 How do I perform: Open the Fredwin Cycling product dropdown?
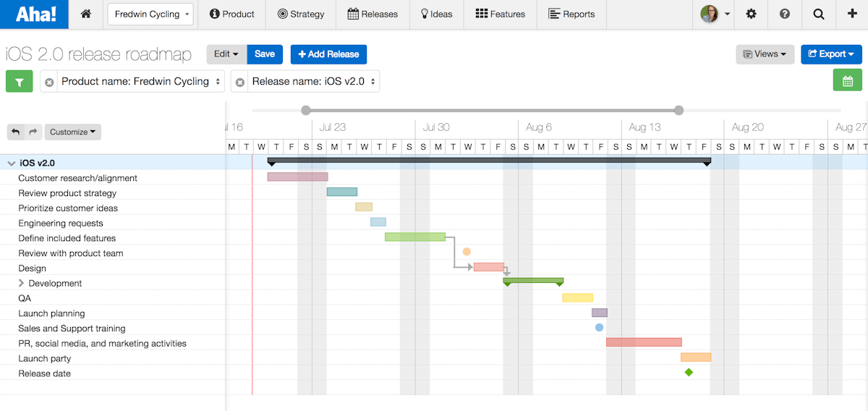tap(150, 14)
